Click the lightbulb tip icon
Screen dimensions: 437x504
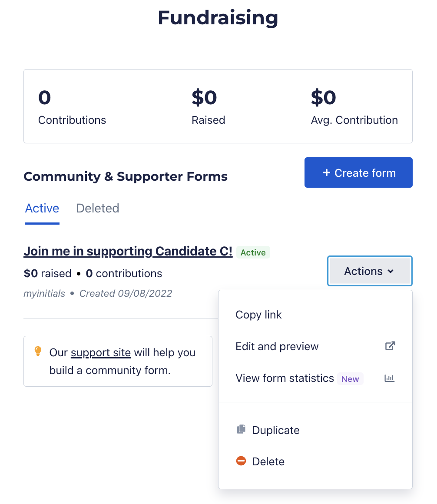point(38,351)
